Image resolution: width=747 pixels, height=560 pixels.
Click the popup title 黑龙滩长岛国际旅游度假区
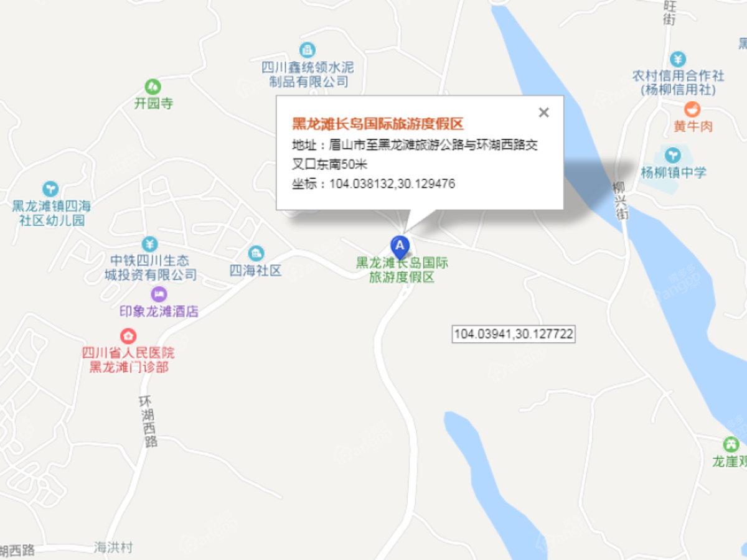(x=378, y=124)
